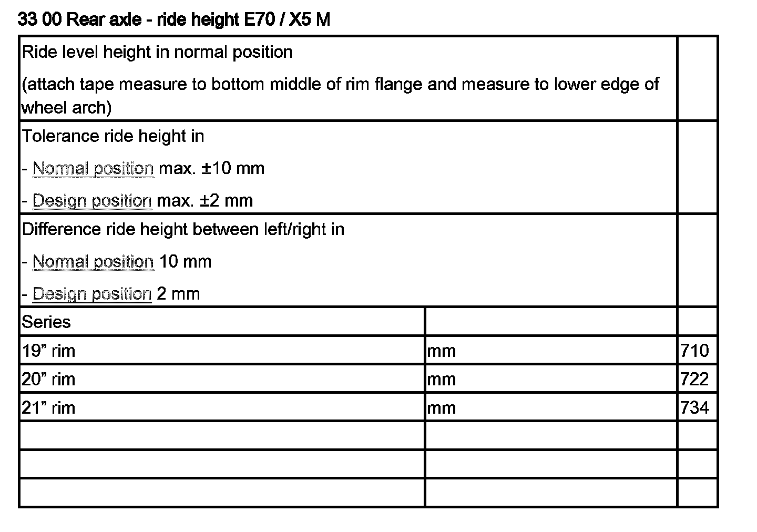
Task: Select the Series cell
Action: coord(46,322)
